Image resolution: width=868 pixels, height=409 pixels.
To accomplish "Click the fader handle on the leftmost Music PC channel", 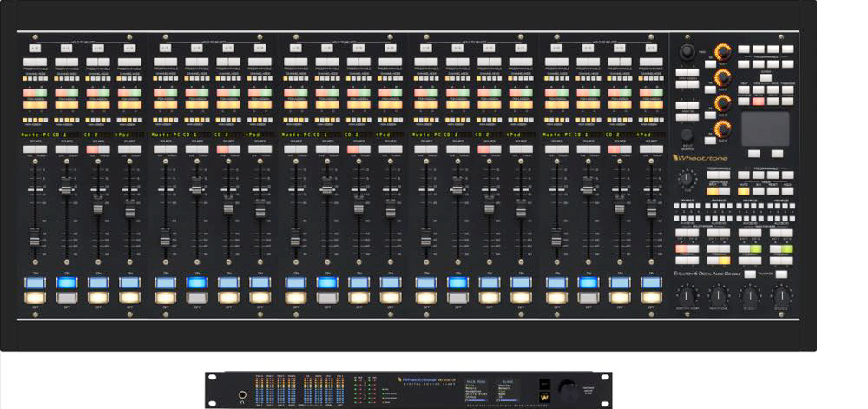I will pos(35,240).
